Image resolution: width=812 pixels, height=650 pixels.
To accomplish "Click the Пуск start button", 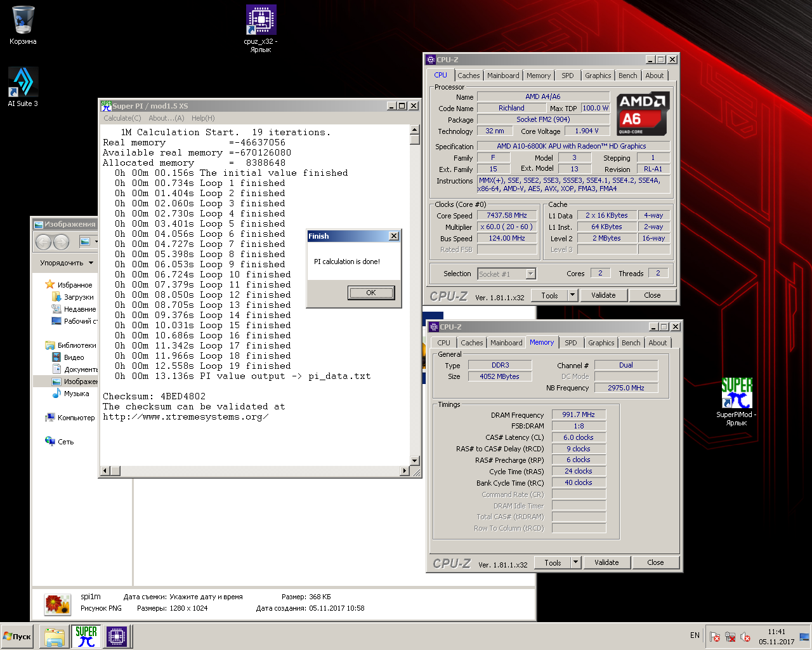I will [17, 636].
